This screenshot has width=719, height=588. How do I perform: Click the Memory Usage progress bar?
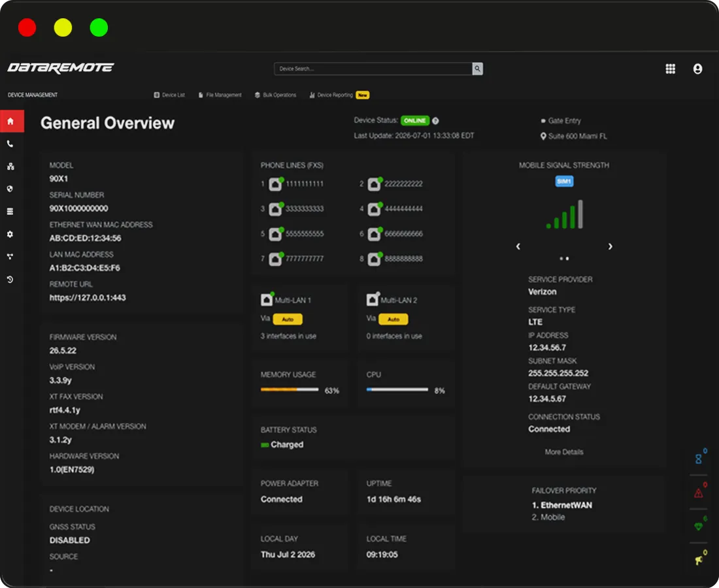[290, 389]
